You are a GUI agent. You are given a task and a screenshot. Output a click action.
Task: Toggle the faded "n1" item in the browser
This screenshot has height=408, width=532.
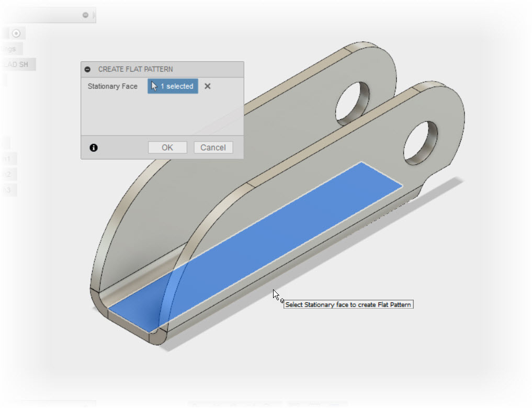(x=8, y=158)
